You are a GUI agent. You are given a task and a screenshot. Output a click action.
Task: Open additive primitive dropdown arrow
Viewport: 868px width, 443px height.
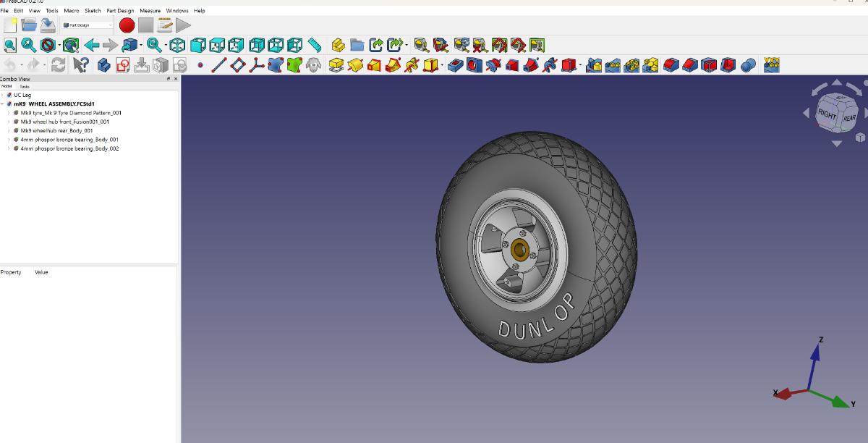pos(442,66)
